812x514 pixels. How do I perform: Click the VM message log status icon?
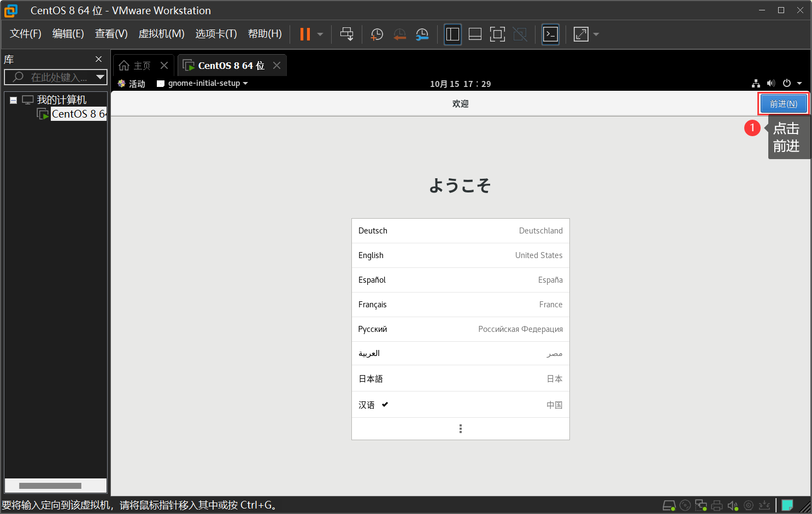pyautogui.click(x=764, y=506)
